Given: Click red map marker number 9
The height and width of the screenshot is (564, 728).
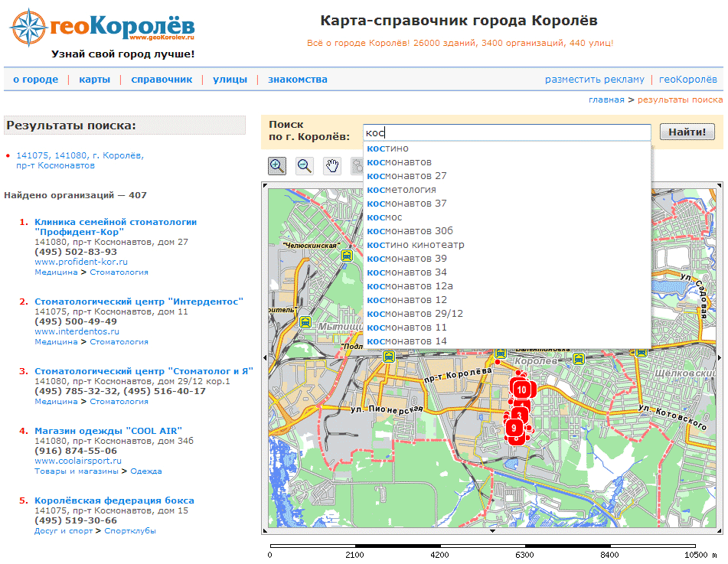Looking at the screenshot, I should 514,428.
